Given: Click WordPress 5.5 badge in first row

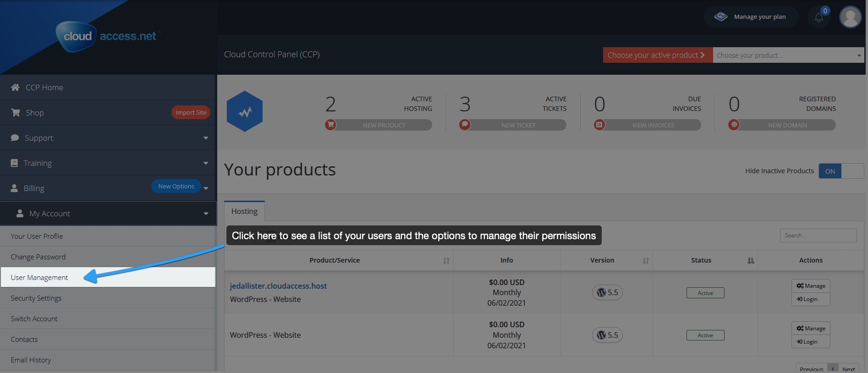Looking at the screenshot, I should pos(607,292).
